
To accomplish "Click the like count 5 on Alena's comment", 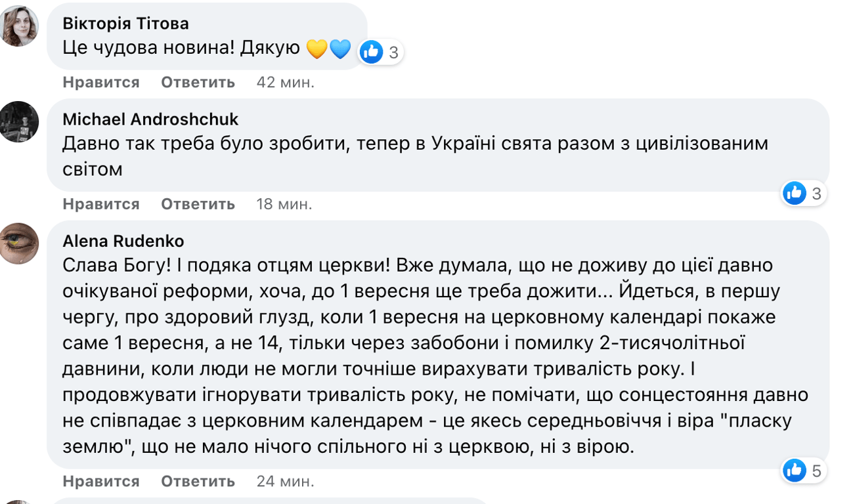I will tap(816, 471).
